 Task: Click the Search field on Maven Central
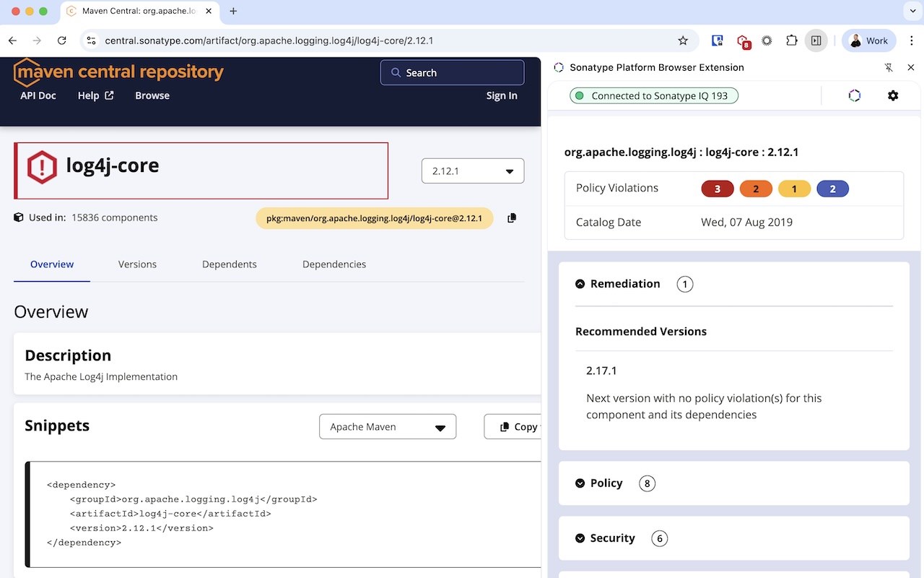(452, 72)
